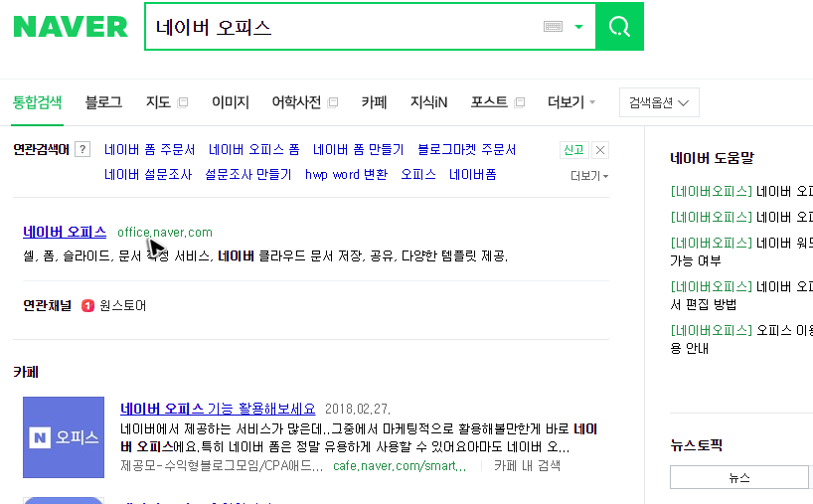
Task: Expand the 더보기 tab menu
Action: (570, 102)
